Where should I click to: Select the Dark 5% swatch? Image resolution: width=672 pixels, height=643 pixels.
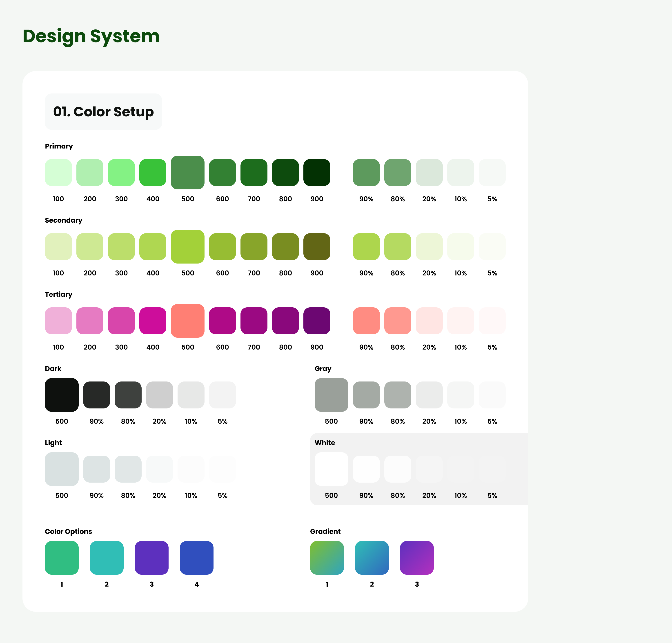click(x=223, y=395)
